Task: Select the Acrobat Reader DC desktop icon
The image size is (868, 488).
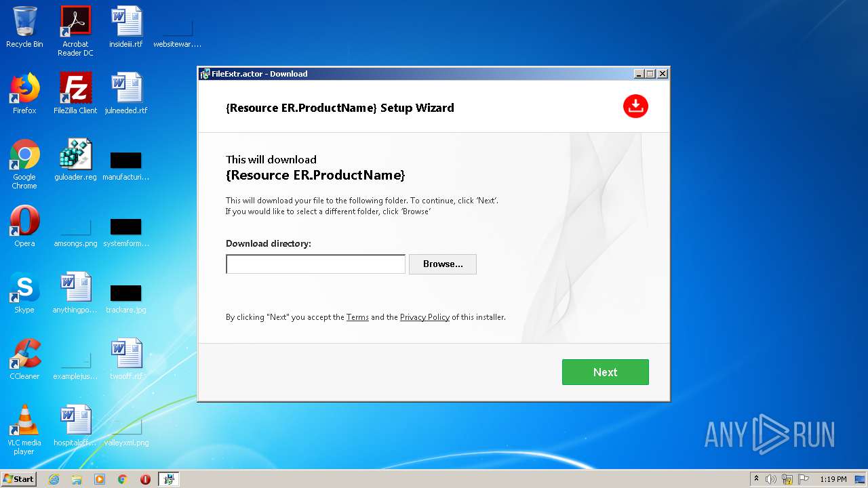Action: click(x=75, y=31)
